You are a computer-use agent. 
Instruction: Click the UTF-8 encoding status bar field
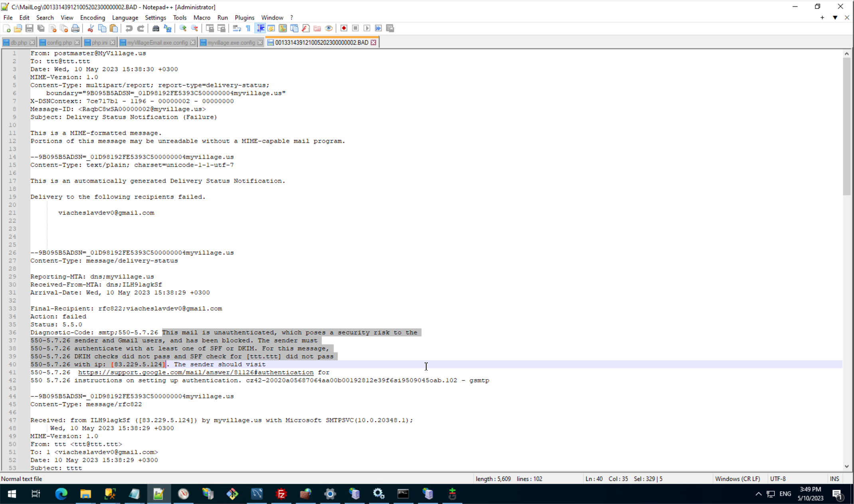coord(778,479)
